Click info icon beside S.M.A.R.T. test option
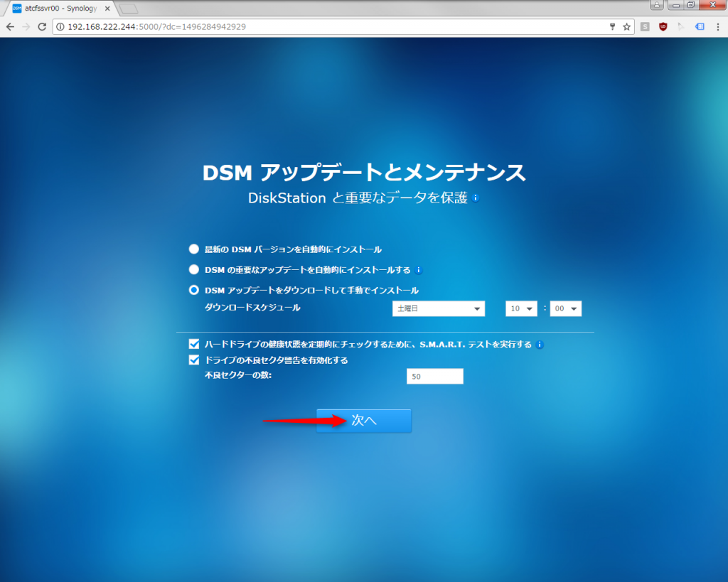This screenshot has width=728, height=582. coord(540,345)
